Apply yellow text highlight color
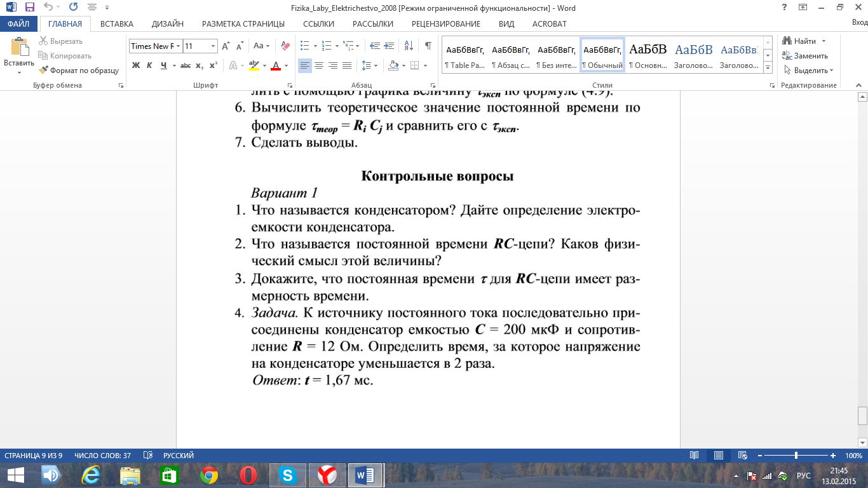Viewport: 868px width, 488px height. click(x=254, y=65)
